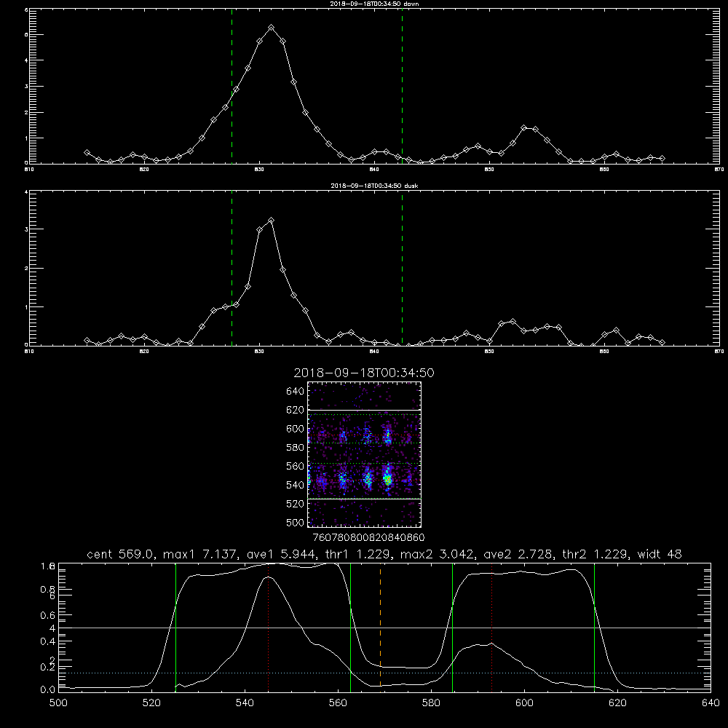Click the solid green line near 563 in bottom plot
Image resolution: width=728 pixels, height=728 pixels.
tap(351, 628)
